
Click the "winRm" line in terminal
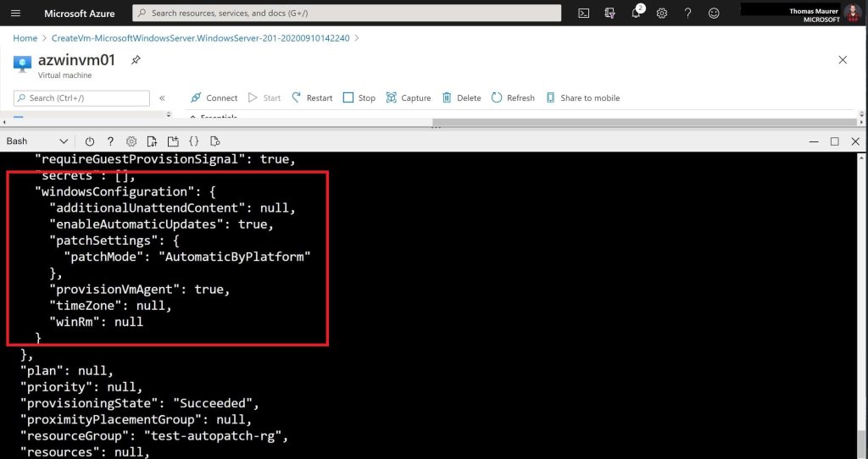click(x=97, y=322)
